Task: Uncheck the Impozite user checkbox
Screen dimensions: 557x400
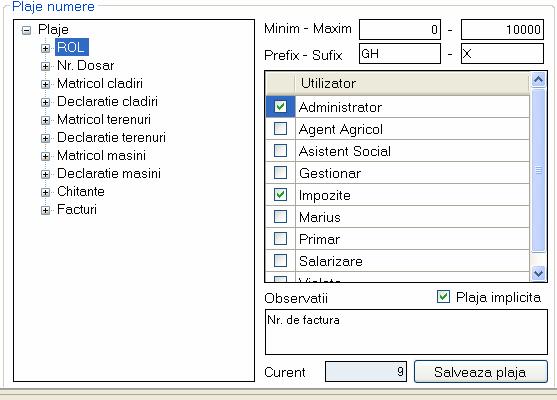Action: (280, 194)
